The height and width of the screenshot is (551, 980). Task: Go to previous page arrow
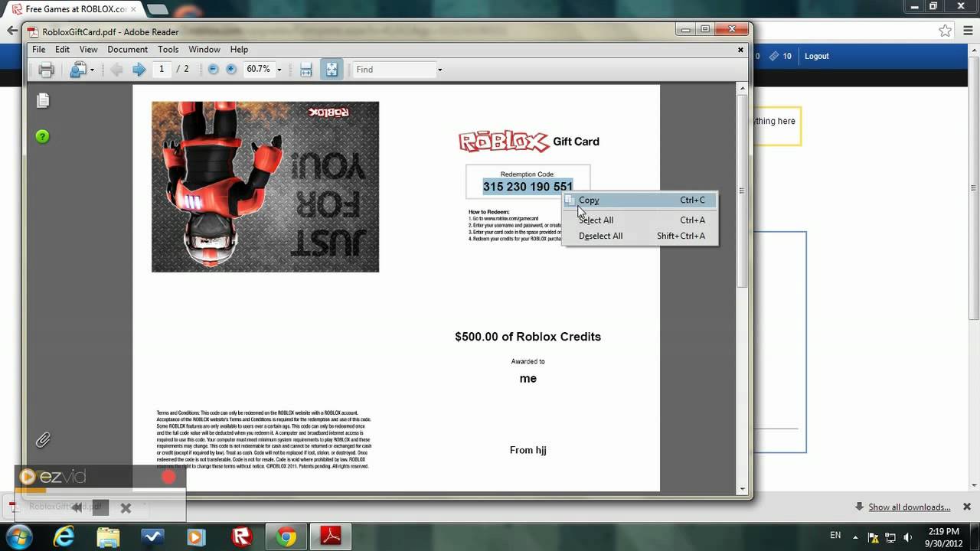tap(116, 70)
